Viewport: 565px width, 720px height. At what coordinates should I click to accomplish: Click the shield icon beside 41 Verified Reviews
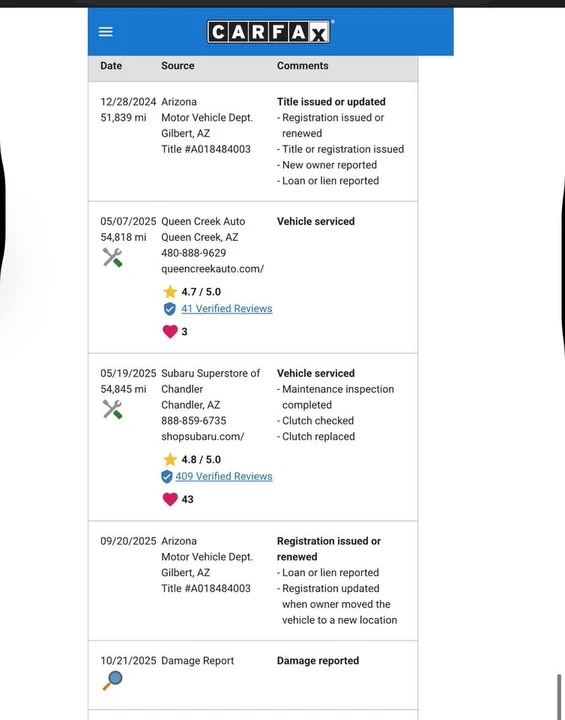pyautogui.click(x=170, y=309)
